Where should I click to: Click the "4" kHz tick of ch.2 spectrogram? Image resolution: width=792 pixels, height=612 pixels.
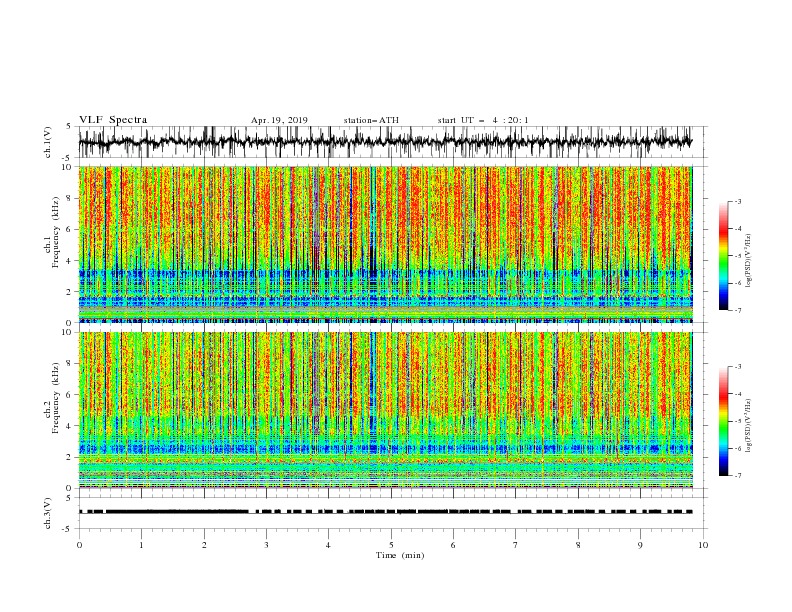click(69, 426)
